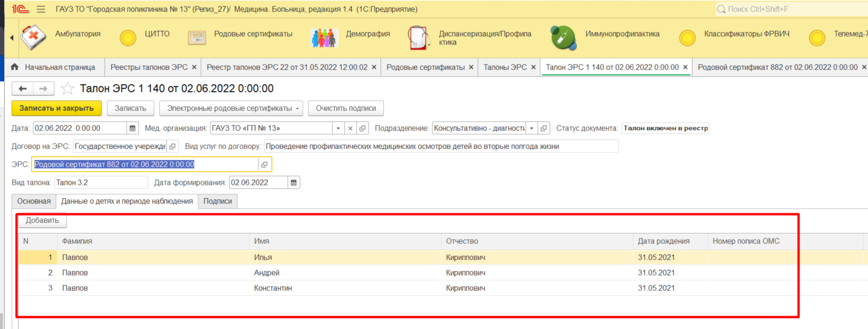Click the Очистить подписи button

346,108
